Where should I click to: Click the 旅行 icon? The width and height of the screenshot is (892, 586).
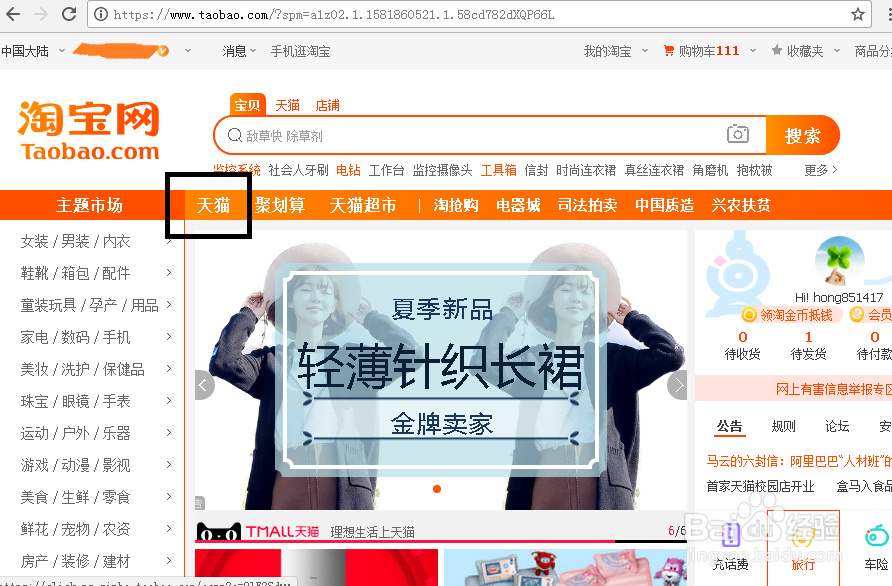coord(802,535)
